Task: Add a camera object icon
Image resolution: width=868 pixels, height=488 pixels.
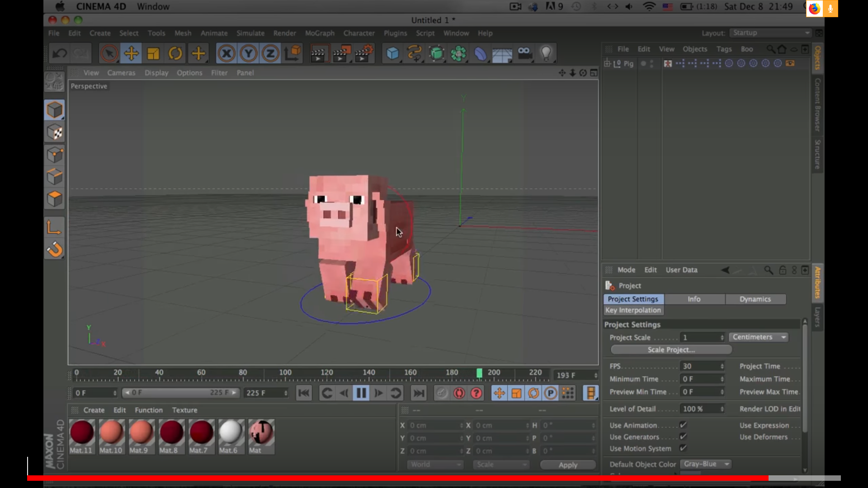Action: [x=524, y=53]
